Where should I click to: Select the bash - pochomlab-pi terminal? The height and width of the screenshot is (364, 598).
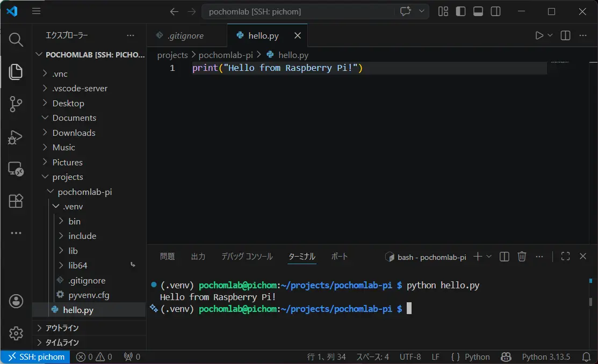(426, 257)
